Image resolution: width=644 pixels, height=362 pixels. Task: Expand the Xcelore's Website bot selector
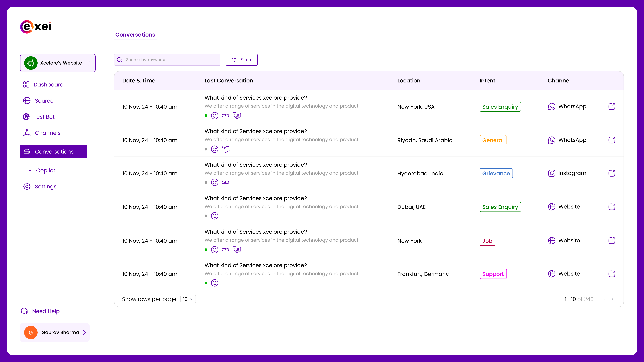(58, 63)
